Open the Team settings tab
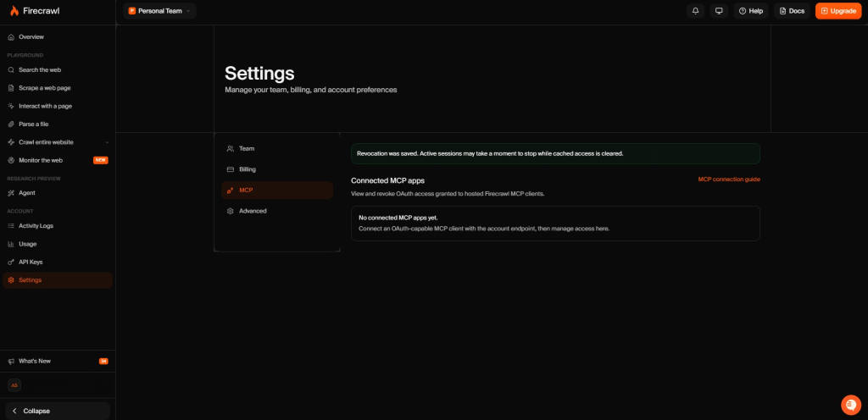 point(277,149)
